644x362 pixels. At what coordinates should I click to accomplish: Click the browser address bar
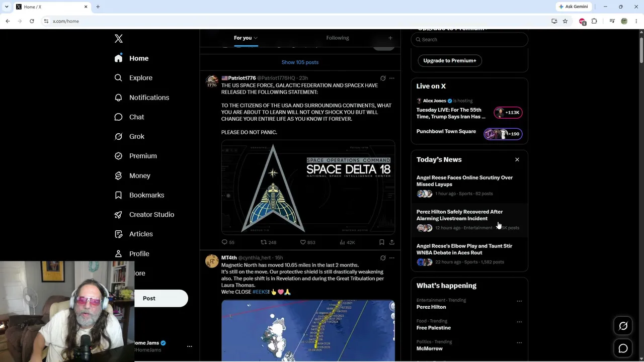coord(297,21)
